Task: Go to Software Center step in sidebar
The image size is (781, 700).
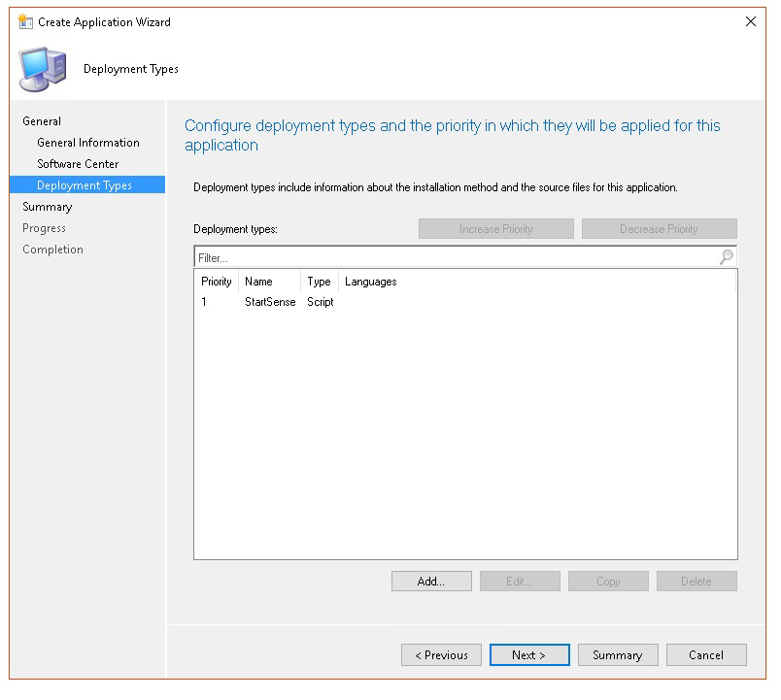Action: pyautogui.click(x=78, y=164)
